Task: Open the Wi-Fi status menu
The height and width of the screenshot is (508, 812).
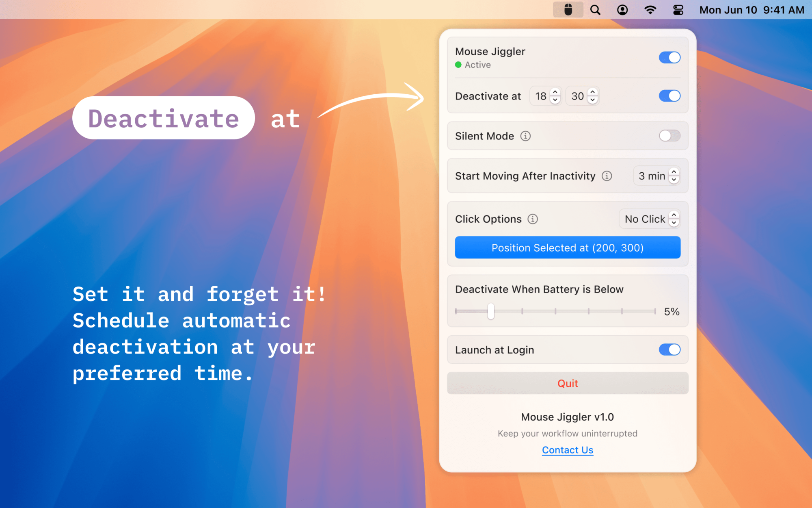Action: coord(650,10)
